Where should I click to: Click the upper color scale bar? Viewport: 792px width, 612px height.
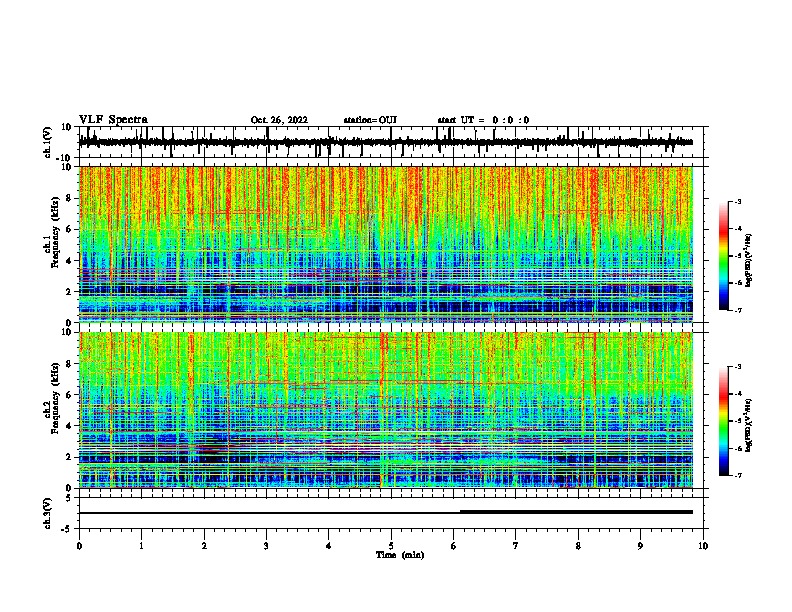pyautogui.click(x=724, y=256)
